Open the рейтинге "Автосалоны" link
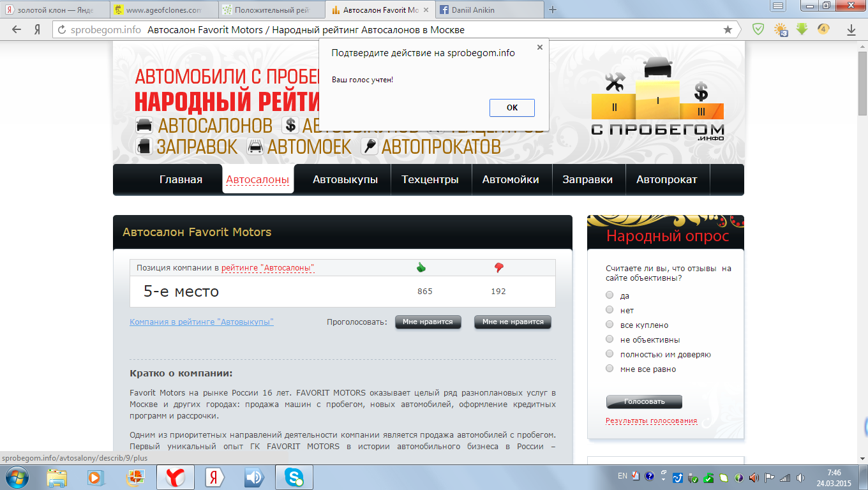The height and width of the screenshot is (490, 868). click(x=268, y=268)
